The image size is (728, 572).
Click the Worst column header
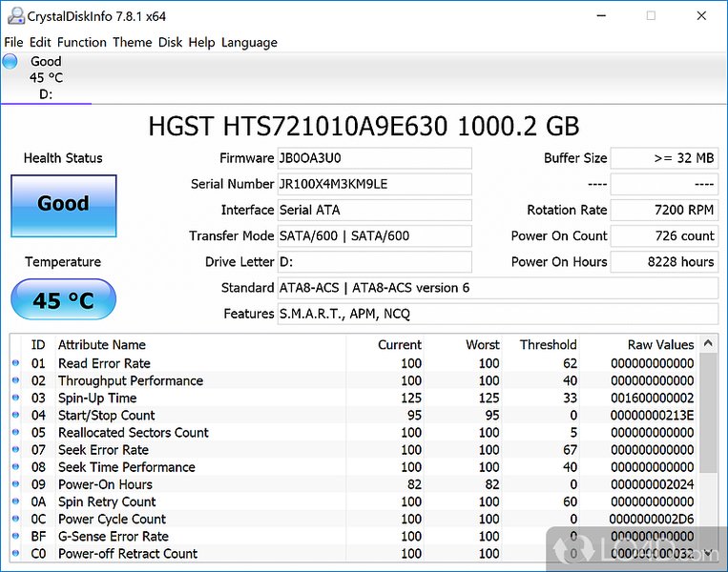tap(483, 345)
